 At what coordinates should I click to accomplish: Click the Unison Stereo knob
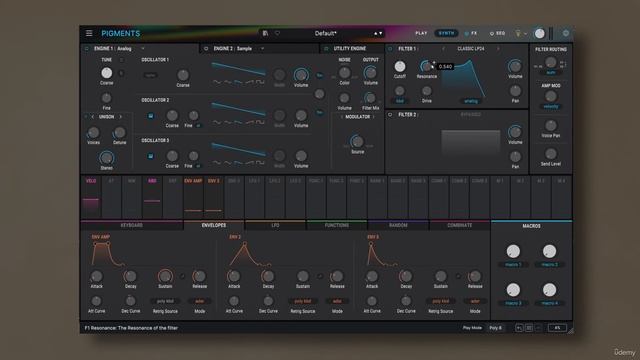[106, 158]
